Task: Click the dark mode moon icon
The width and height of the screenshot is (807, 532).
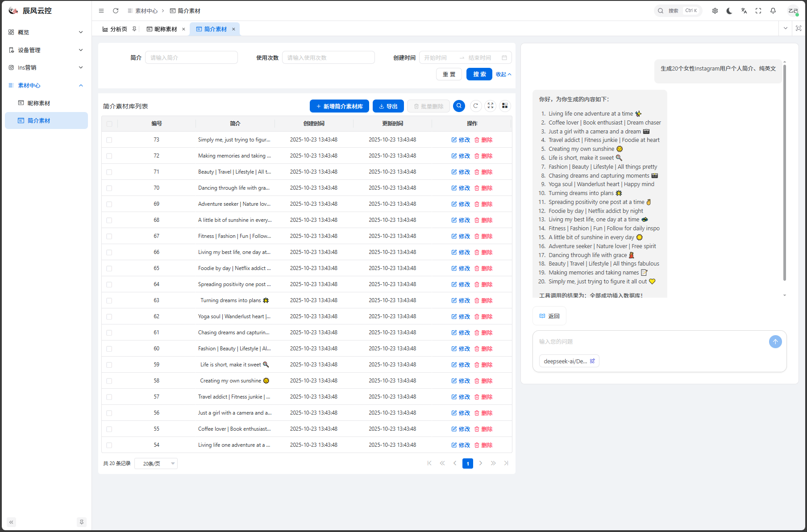Action: (x=729, y=11)
